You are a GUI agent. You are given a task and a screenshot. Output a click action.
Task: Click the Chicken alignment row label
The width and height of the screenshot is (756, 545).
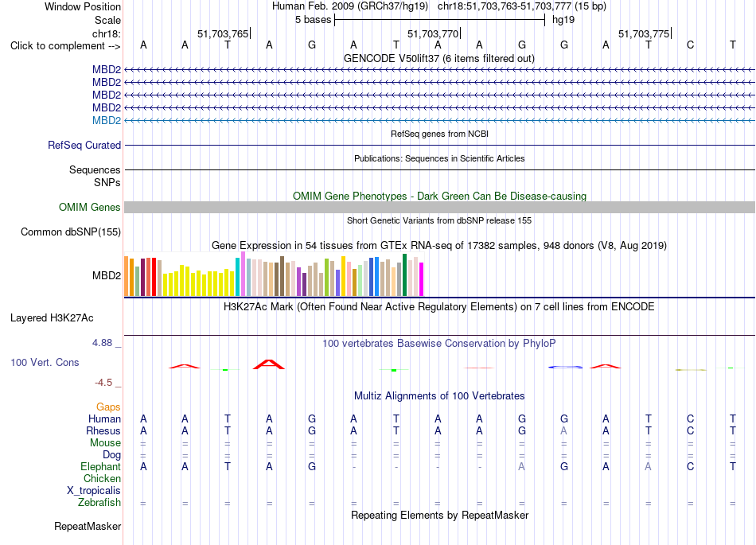[x=102, y=478]
